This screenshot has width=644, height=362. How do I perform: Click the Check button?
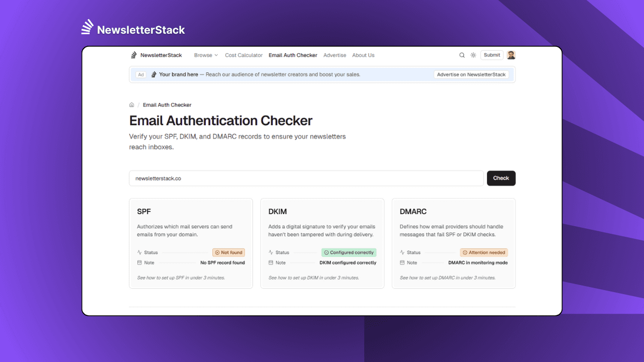click(501, 178)
